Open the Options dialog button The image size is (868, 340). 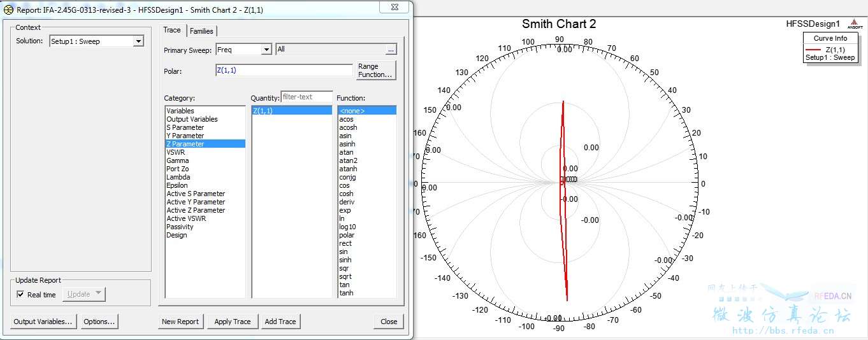click(99, 322)
